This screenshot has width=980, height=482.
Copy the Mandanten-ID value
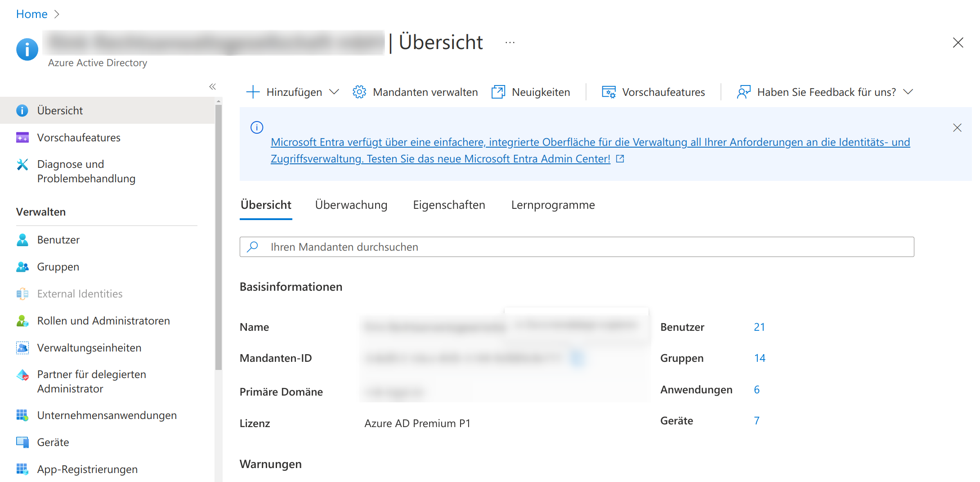pos(577,358)
